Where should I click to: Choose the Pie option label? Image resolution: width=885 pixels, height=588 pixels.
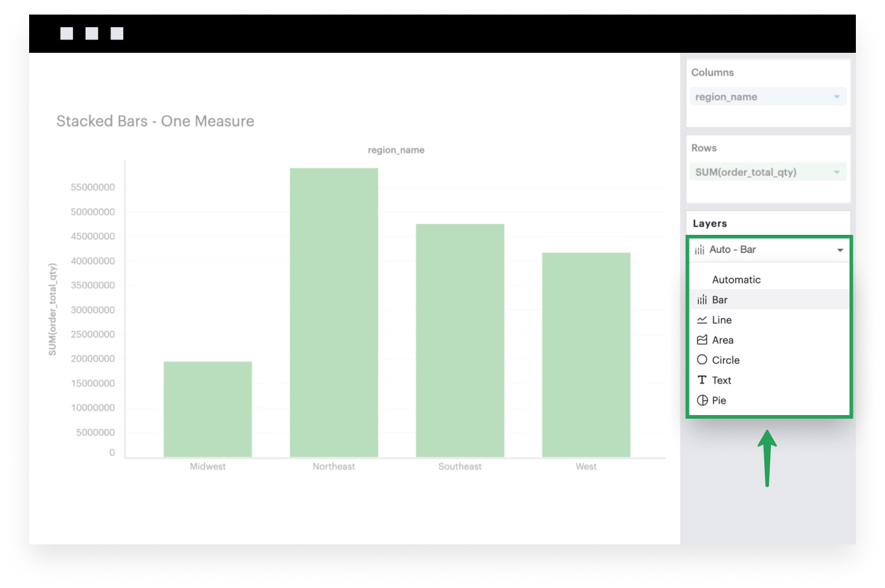[x=719, y=400]
